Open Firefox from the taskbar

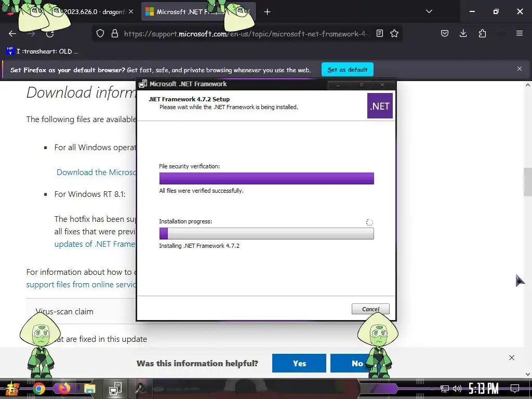(x=64, y=389)
